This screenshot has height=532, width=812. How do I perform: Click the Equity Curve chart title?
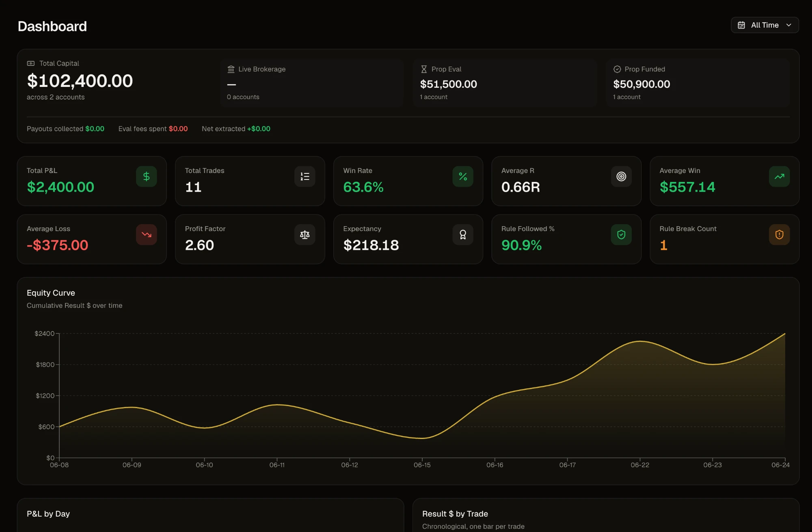[51, 293]
